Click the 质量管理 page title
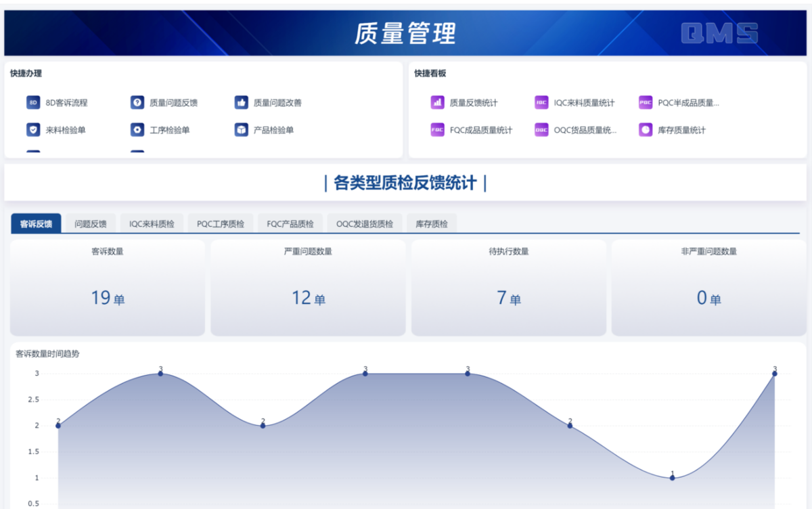The width and height of the screenshot is (812, 509). [x=405, y=33]
